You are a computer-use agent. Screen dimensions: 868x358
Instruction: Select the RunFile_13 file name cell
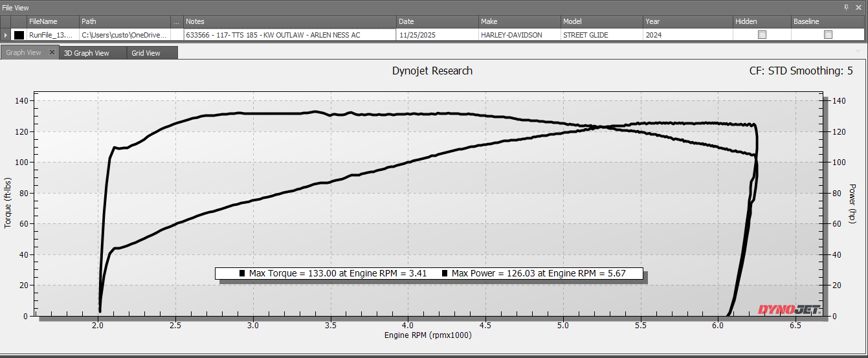pos(52,35)
